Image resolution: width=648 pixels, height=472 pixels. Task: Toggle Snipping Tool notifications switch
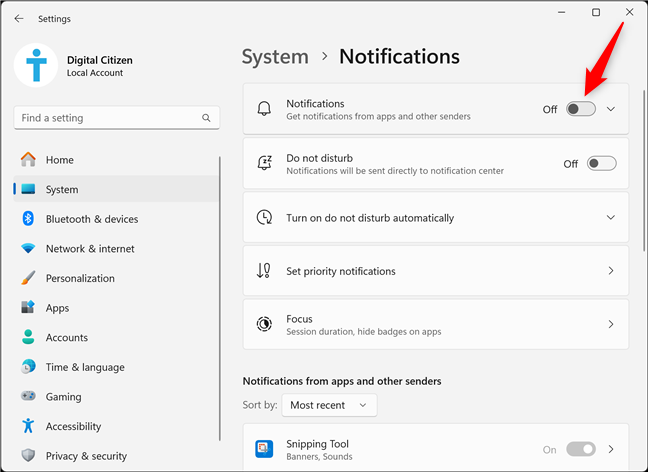[581, 449]
